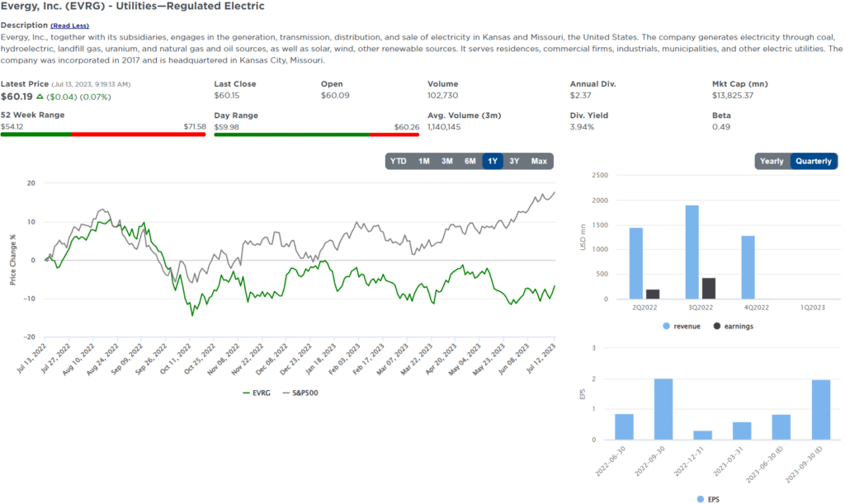The width and height of the screenshot is (845, 504).
Task: Toggle revenue series in legend
Action: [x=681, y=327]
